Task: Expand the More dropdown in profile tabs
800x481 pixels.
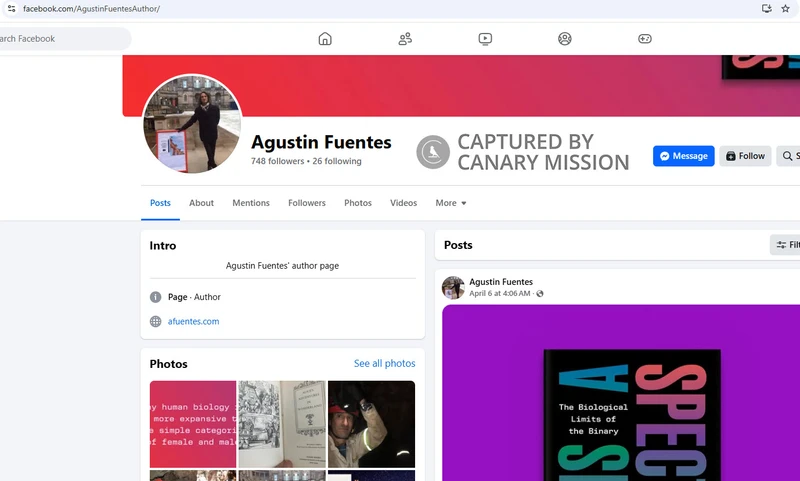Action: coord(451,203)
